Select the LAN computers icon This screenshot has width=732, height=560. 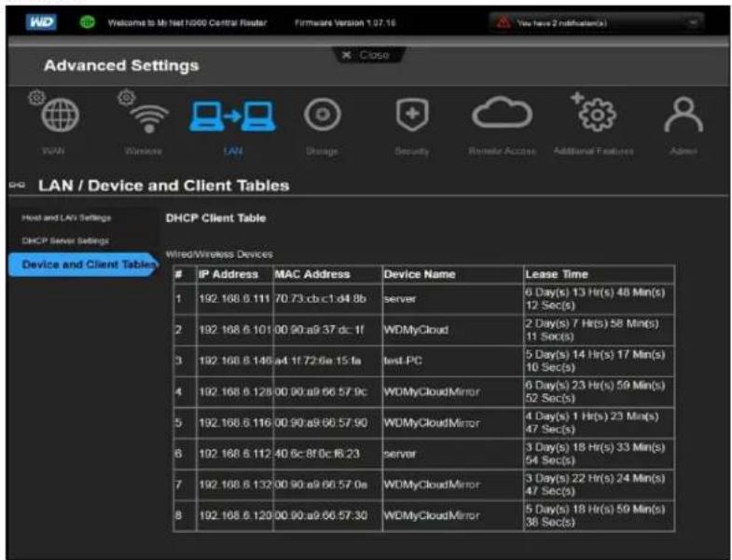tap(232, 116)
